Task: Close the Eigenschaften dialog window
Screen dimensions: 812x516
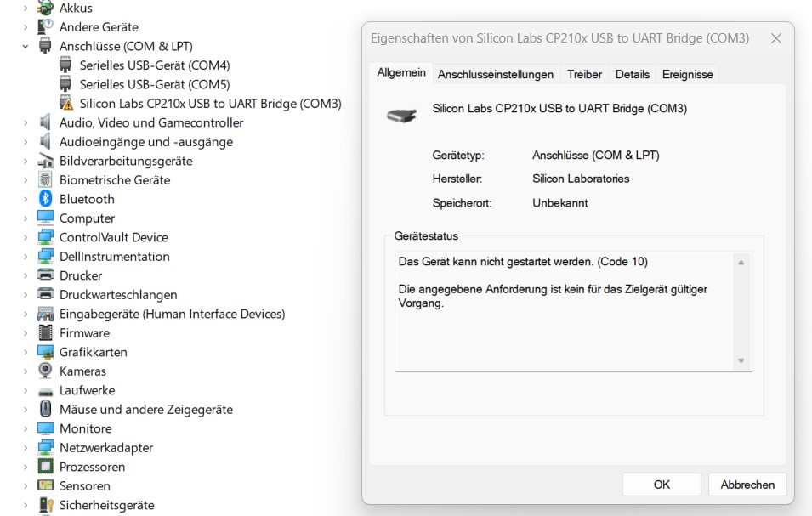Action: 775,38
